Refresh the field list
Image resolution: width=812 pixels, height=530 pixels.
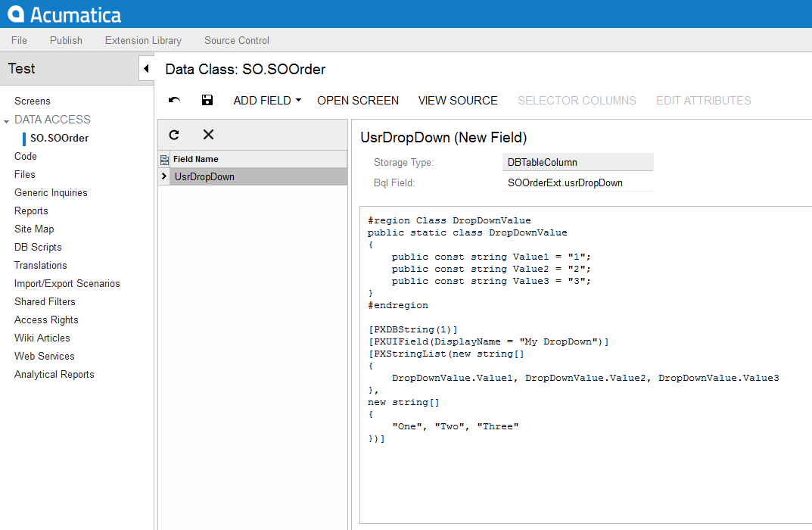(x=174, y=135)
